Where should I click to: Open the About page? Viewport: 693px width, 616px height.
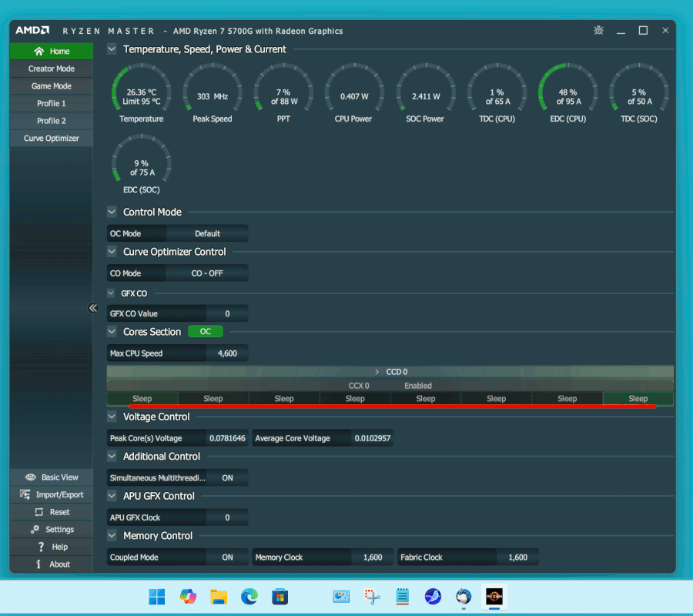pos(52,564)
